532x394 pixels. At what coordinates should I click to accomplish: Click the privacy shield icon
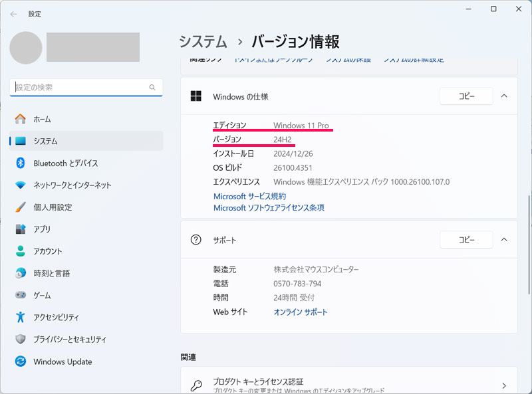[x=21, y=339]
